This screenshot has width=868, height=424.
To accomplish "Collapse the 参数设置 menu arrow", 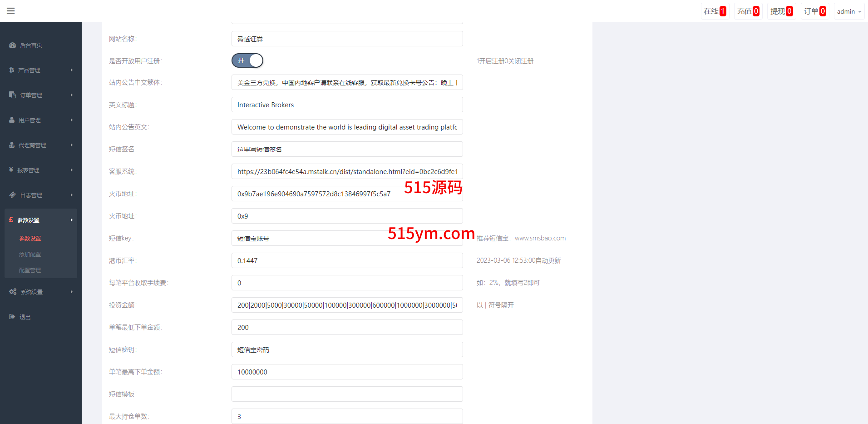I will 71,220.
